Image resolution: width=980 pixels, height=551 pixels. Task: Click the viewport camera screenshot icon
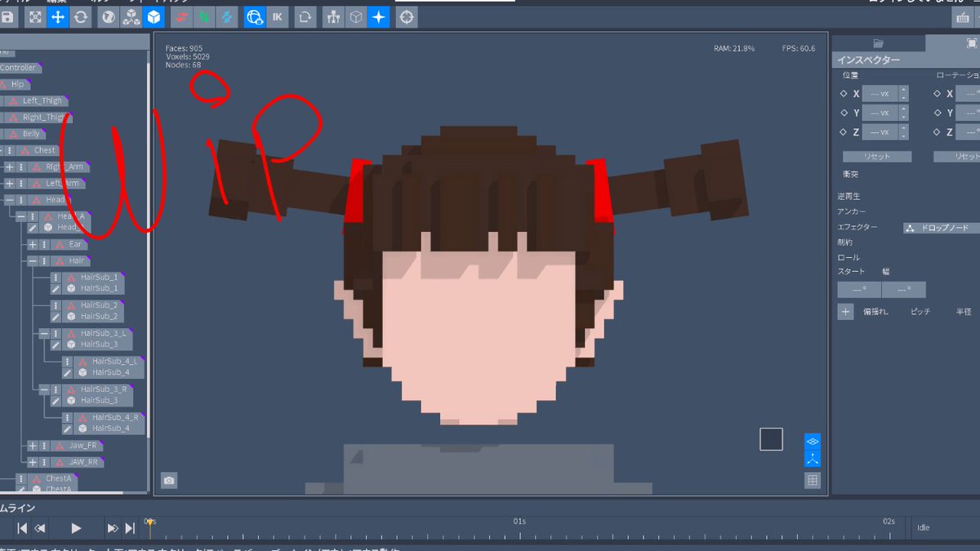tap(169, 481)
